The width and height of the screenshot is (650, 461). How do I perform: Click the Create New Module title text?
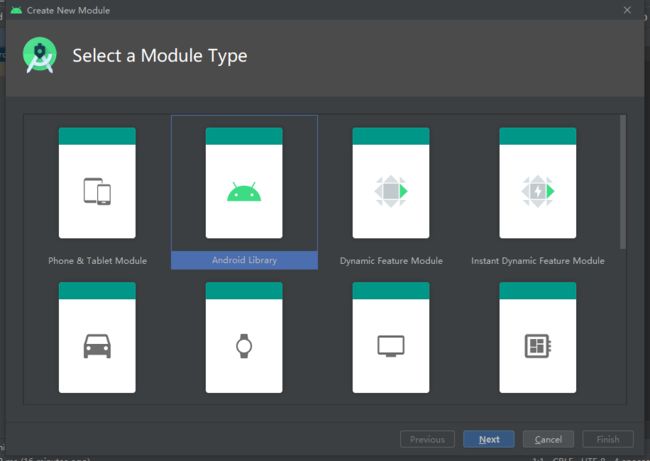[68, 10]
